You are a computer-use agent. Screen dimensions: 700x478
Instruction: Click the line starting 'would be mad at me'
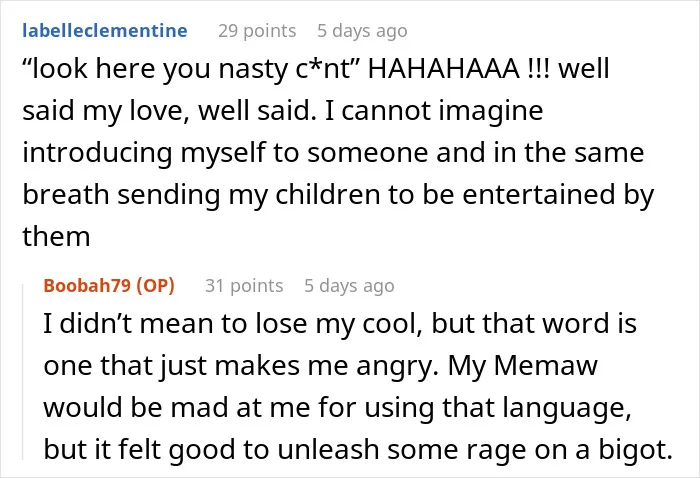click(x=338, y=408)
